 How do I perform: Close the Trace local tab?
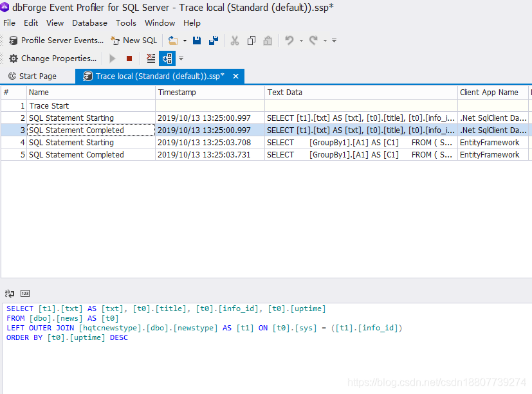click(x=236, y=76)
